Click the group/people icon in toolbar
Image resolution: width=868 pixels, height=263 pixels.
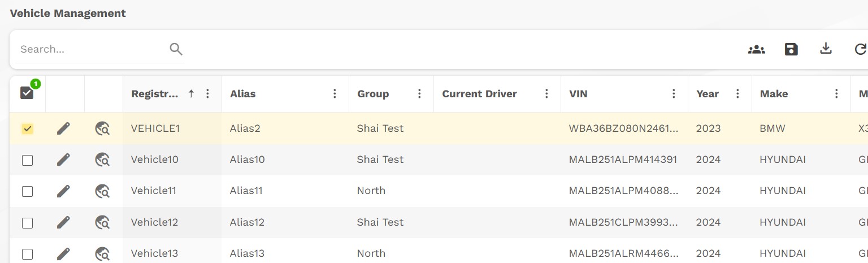[756, 49]
